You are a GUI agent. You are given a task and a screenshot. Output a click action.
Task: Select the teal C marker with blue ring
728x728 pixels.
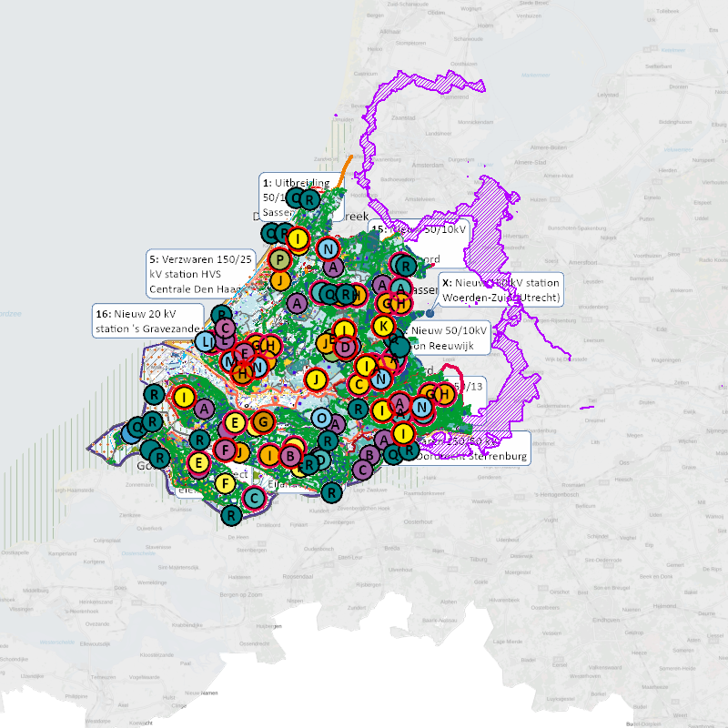254,498
